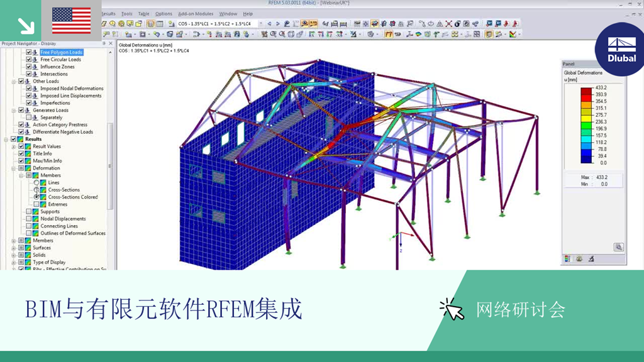The image size is (644, 362).
Task: Open the Options menu
Action: 164,14
